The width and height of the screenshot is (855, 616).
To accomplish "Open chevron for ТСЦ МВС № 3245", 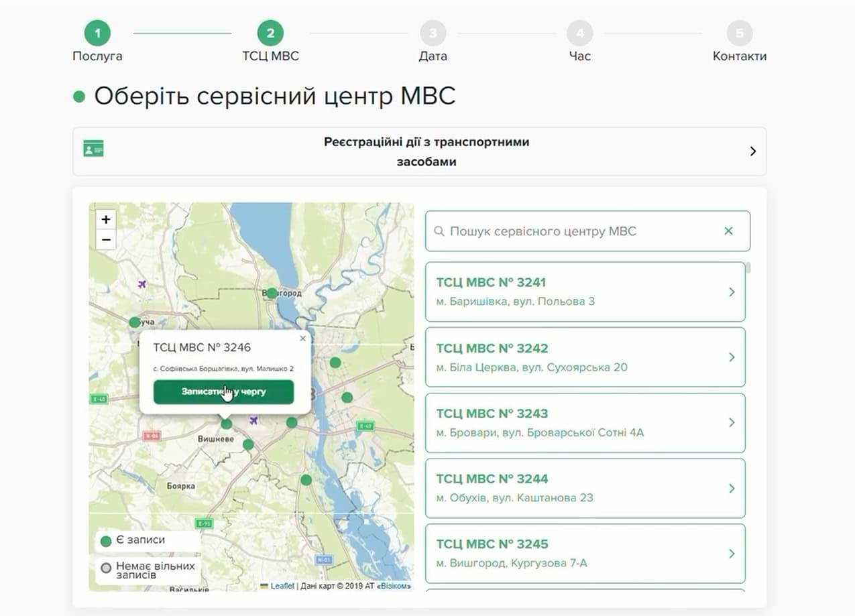I will click(732, 554).
